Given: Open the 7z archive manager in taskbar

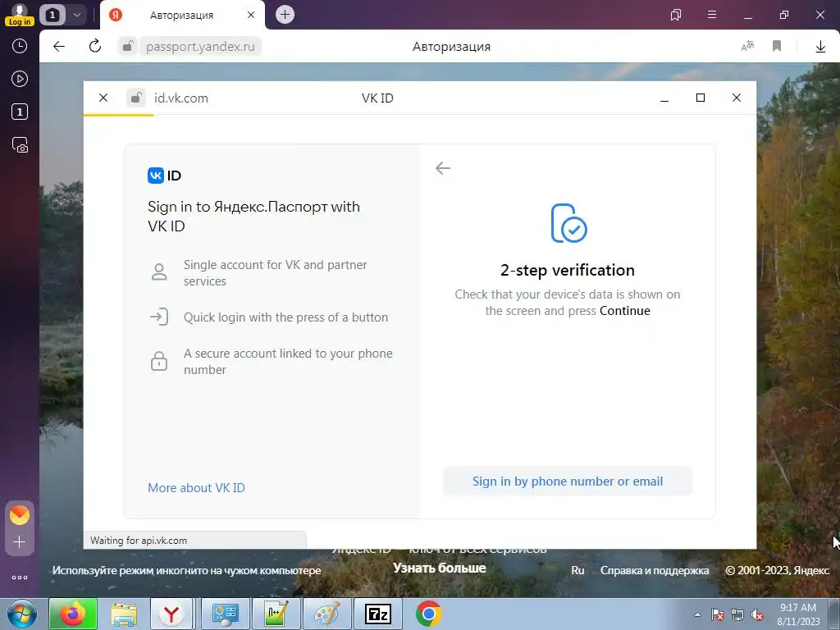Looking at the screenshot, I should [x=378, y=614].
